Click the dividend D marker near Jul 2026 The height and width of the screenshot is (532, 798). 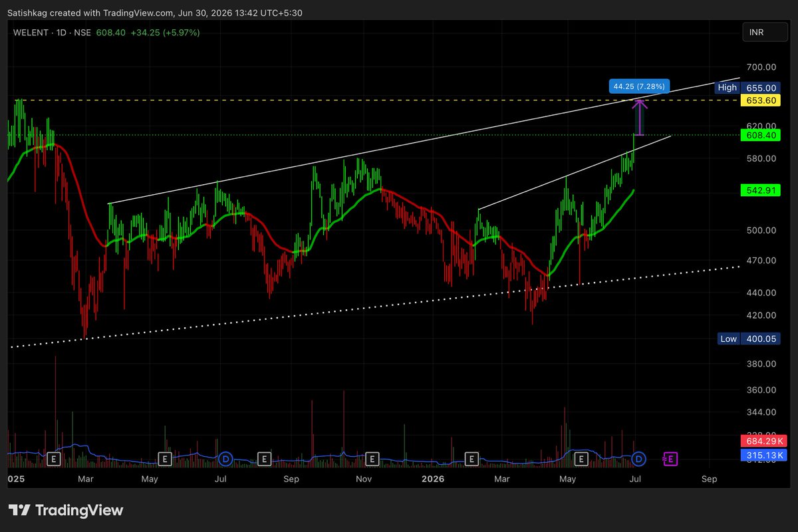tap(639, 459)
